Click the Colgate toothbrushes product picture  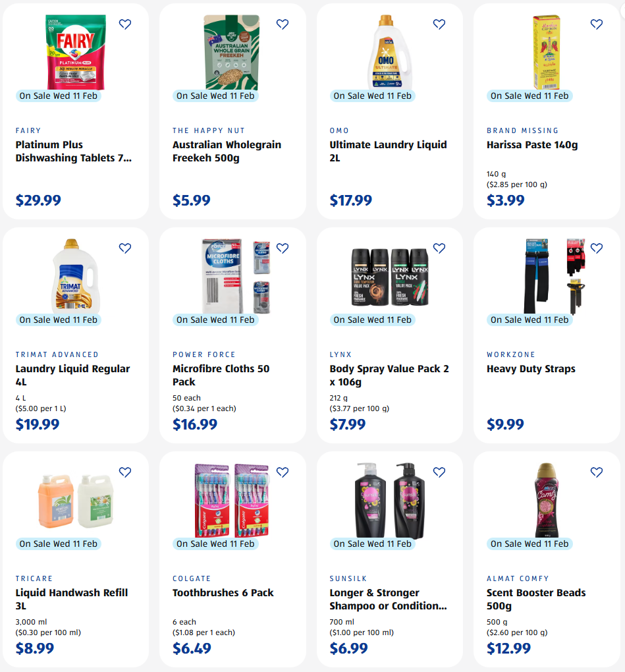tap(232, 499)
